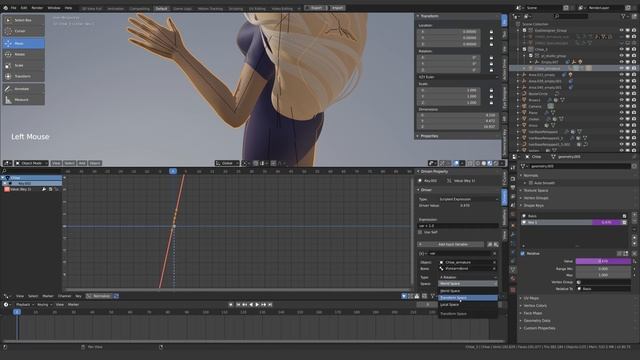Click the timeline current frame marker
This screenshot has height=360, width=640.
[17, 312]
